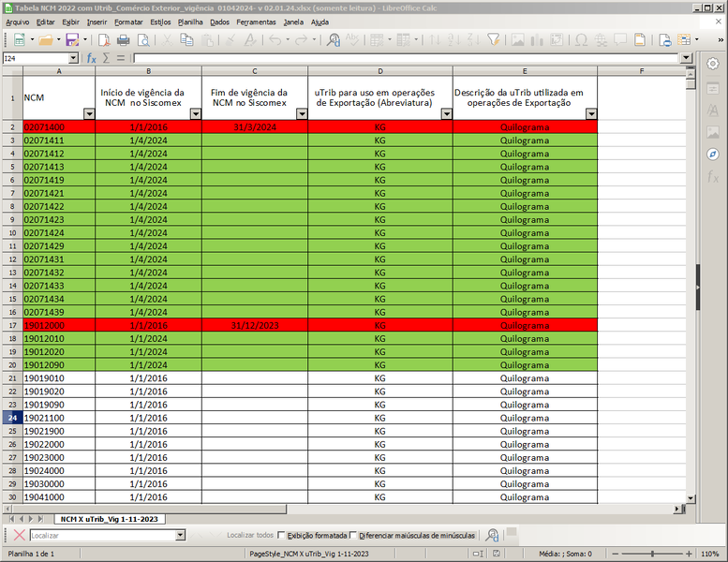Copy the selection with the Copy icon
The image size is (728, 562).
coord(187,40)
